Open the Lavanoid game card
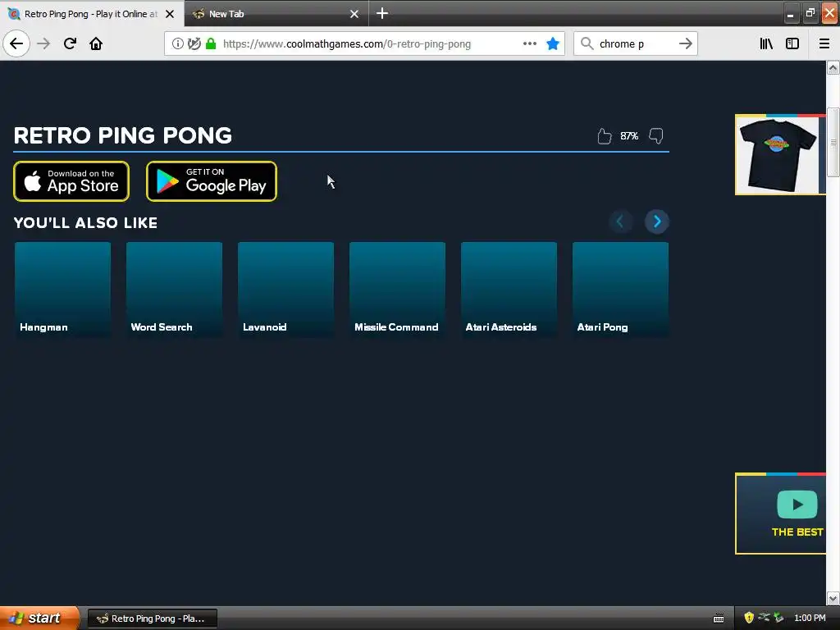The image size is (840, 630). tap(285, 290)
